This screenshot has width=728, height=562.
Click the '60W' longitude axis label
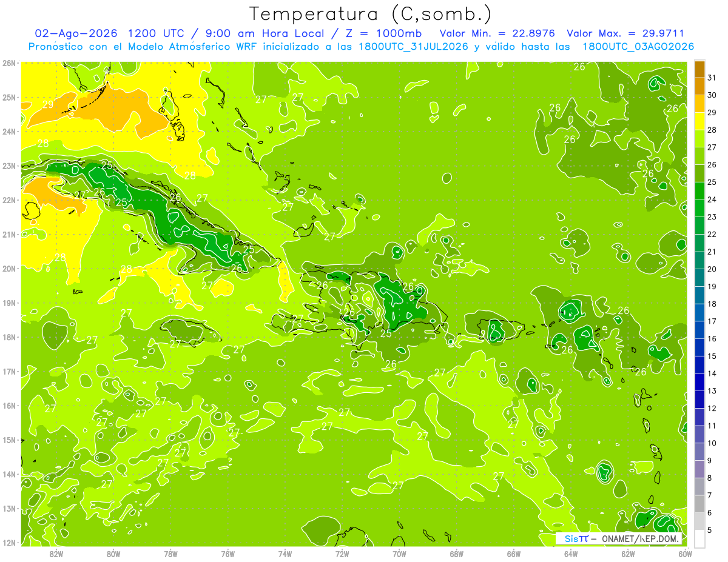pos(686,554)
